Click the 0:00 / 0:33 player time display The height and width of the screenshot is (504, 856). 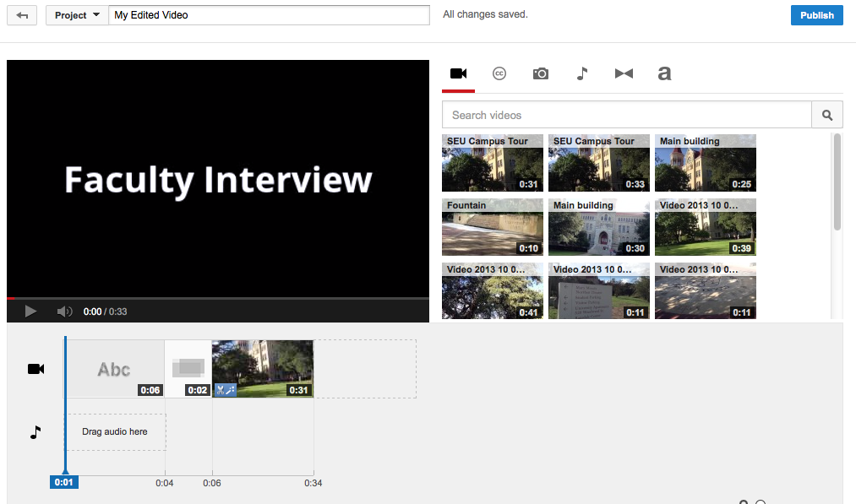[105, 312]
